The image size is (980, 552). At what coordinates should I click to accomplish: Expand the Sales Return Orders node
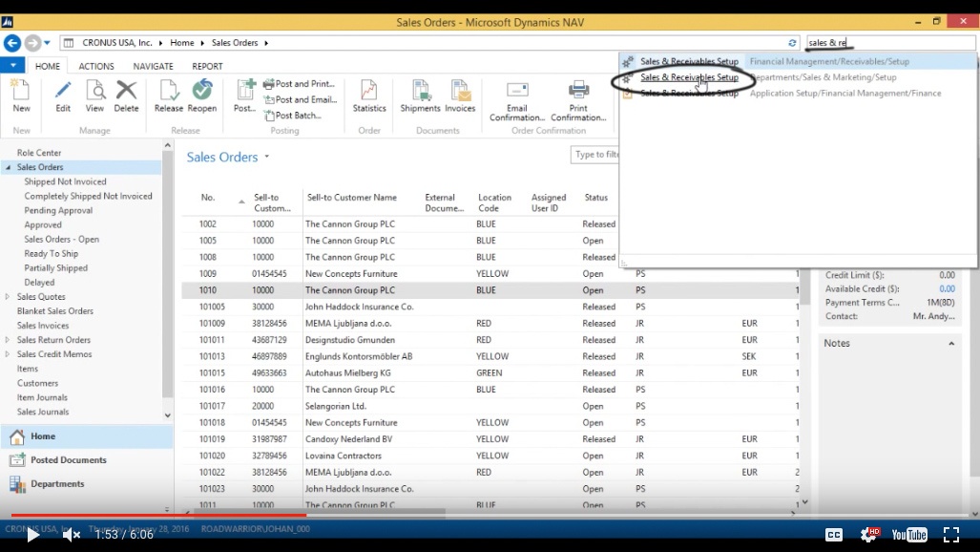point(9,339)
